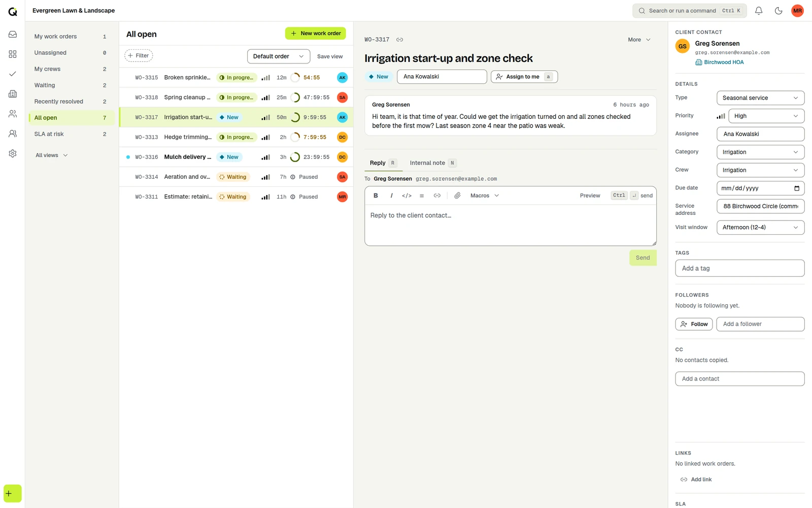
Task: Open the settings gear in the left rail
Action: click(x=13, y=153)
